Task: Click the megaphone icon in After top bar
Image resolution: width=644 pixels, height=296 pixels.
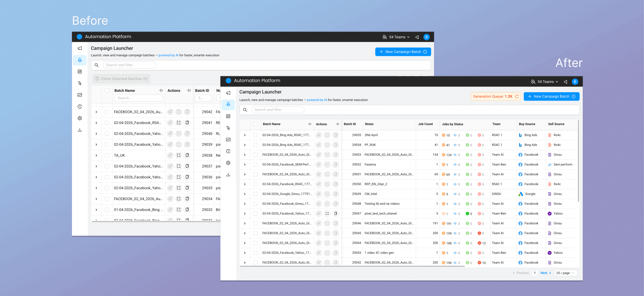Action: click(x=565, y=82)
